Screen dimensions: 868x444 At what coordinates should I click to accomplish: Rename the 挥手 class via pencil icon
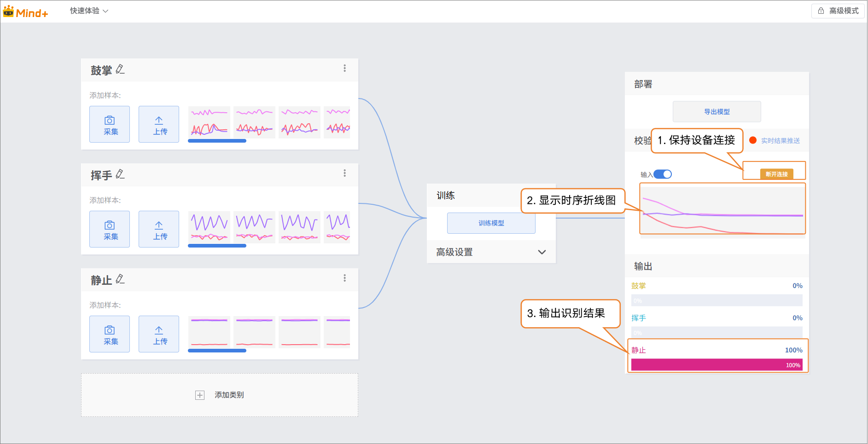coord(120,174)
